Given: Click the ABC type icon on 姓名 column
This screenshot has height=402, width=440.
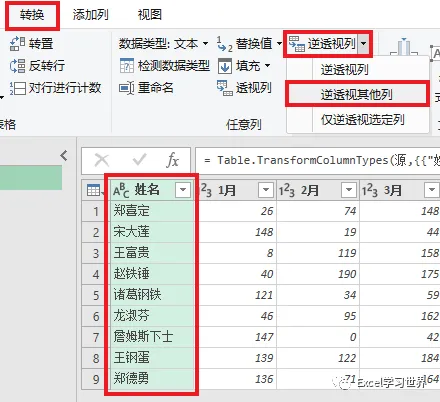Looking at the screenshot, I should click(x=121, y=190).
